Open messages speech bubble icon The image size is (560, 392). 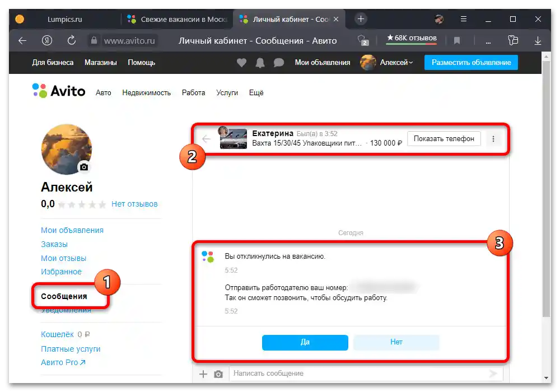pos(278,63)
